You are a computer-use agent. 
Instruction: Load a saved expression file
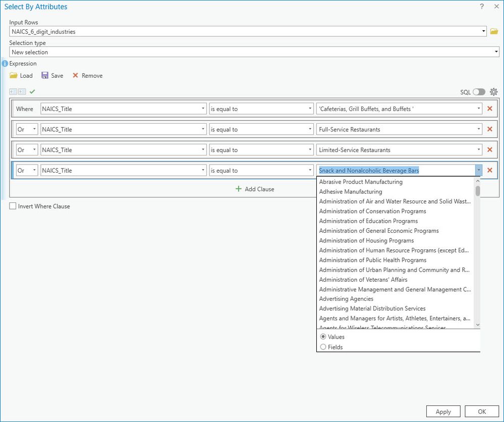(21, 75)
